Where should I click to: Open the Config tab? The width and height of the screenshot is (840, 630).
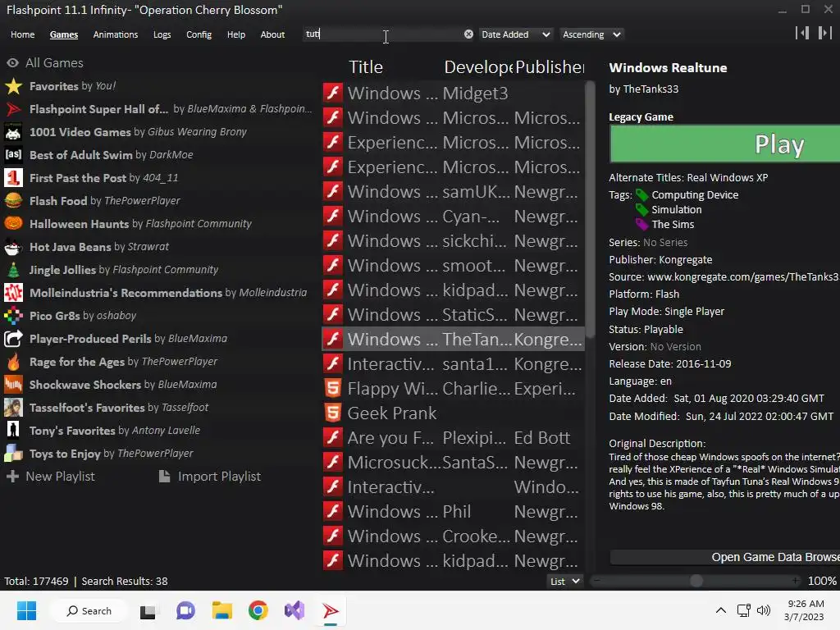click(199, 34)
